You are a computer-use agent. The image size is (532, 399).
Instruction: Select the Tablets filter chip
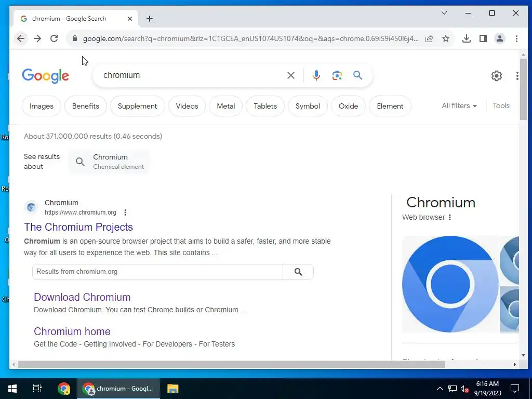[x=265, y=106]
